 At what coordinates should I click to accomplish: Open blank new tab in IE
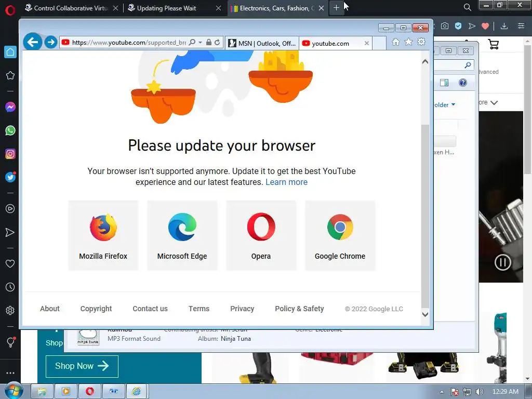pyautogui.click(x=379, y=43)
